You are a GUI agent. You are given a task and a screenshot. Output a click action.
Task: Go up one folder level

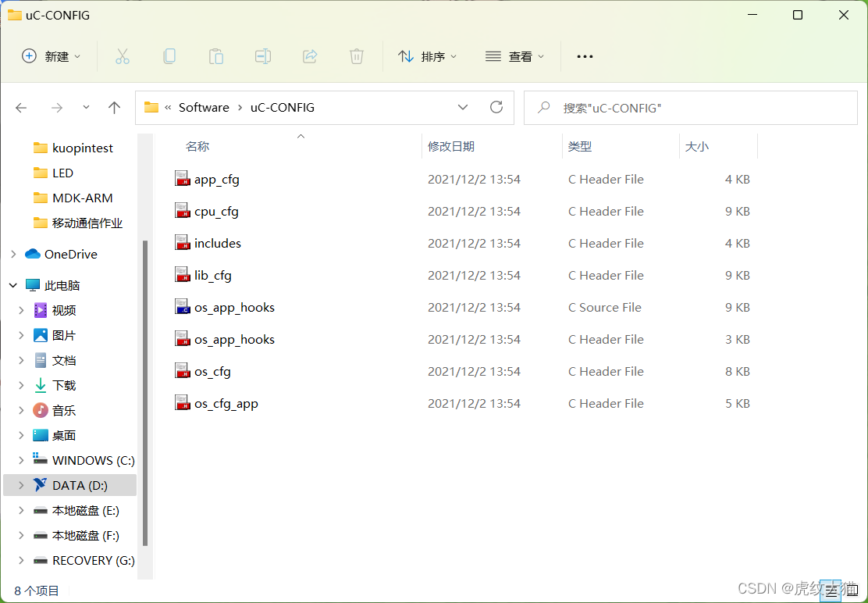tap(115, 108)
